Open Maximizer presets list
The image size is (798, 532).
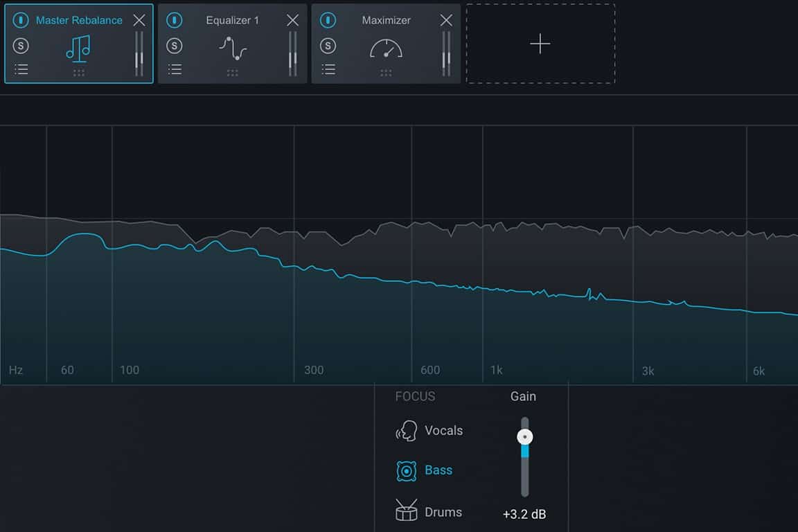(329, 69)
